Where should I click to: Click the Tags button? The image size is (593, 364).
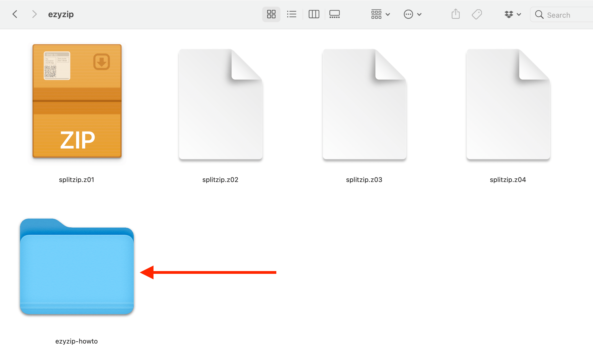477,14
